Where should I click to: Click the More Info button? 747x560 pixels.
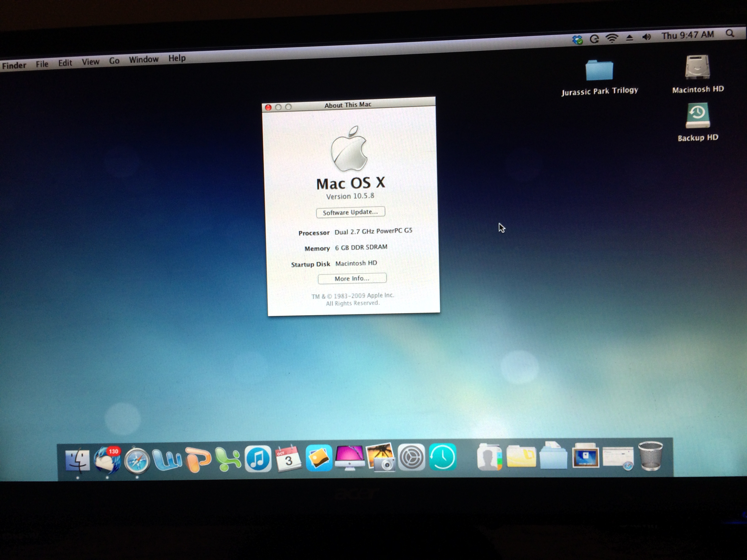352,278
